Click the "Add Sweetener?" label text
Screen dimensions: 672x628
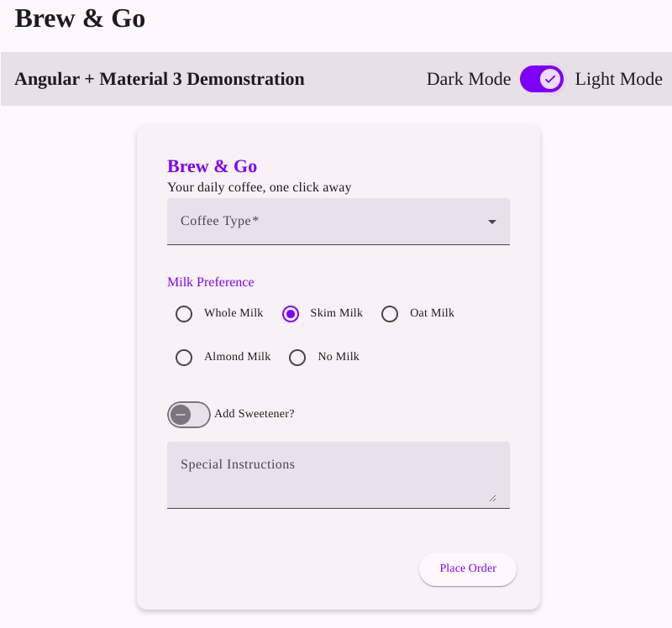(x=255, y=414)
